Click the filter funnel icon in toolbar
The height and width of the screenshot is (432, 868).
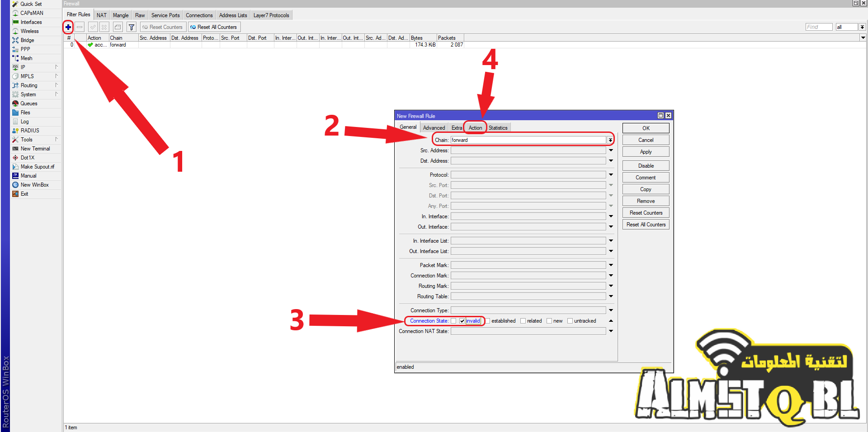point(132,27)
